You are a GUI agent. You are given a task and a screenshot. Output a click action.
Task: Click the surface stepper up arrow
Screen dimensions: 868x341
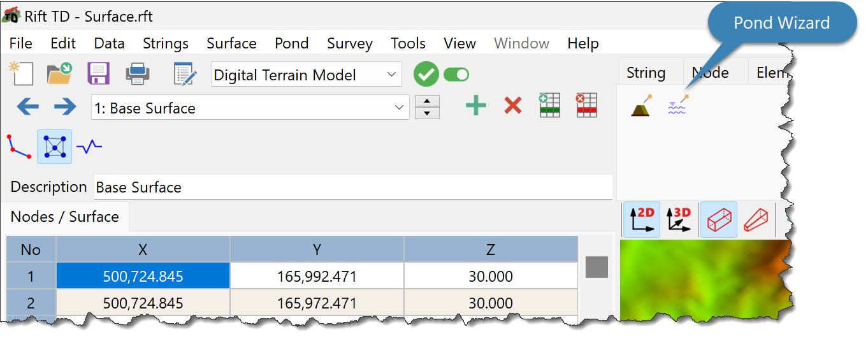(427, 101)
